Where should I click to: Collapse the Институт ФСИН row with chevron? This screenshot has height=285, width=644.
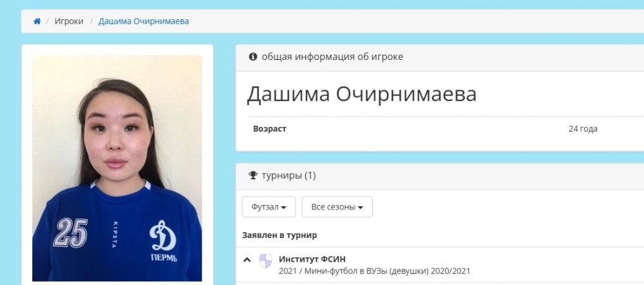click(x=247, y=259)
